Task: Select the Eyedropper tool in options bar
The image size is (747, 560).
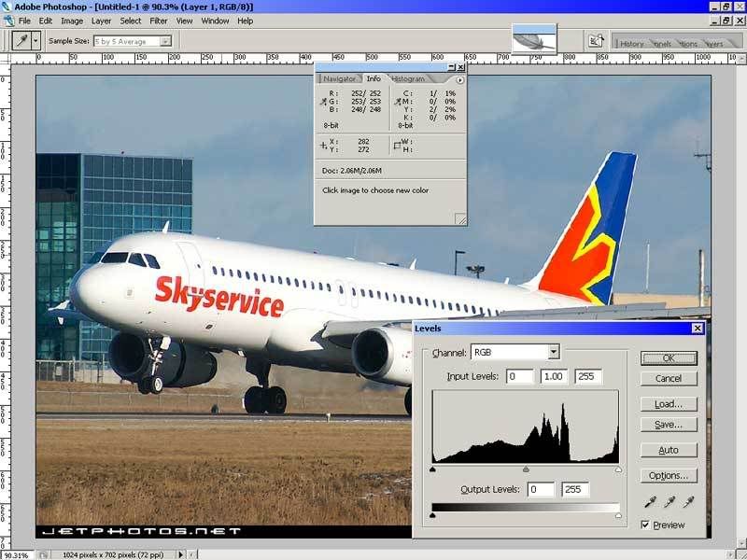Action: (x=21, y=41)
